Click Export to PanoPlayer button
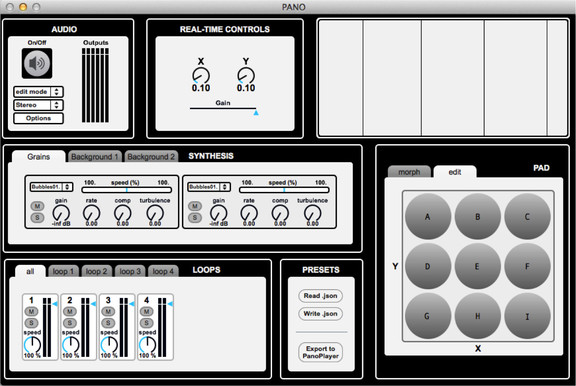Screen dimensions: 576x386 tap(320, 353)
